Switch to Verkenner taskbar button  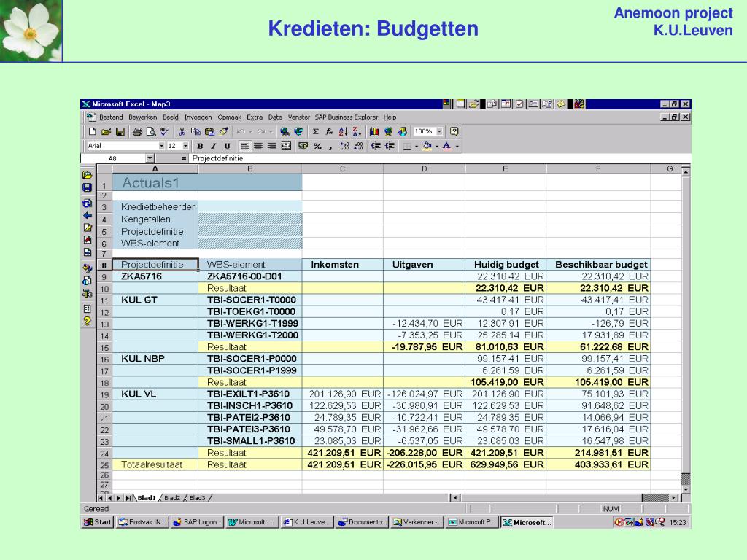pyautogui.click(x=417, y=522)
